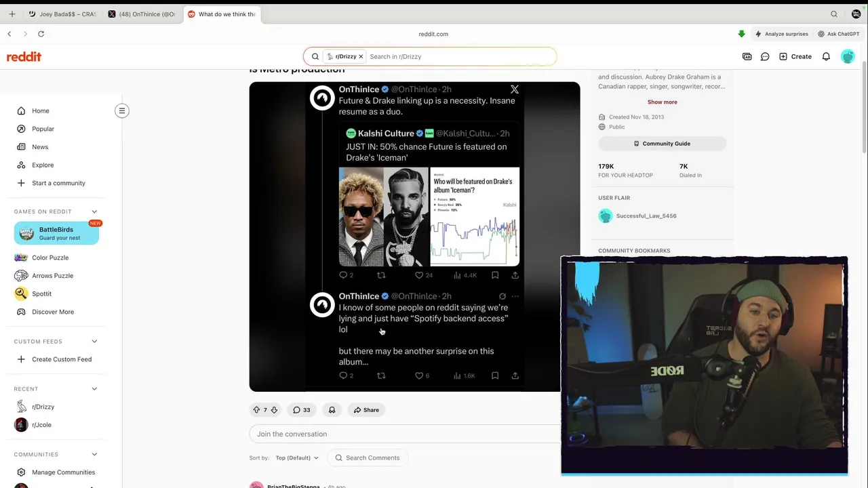Viewport: 868px width, 488px height.
Task: Open the tweet screenshot image
Action: click(414, 237)
